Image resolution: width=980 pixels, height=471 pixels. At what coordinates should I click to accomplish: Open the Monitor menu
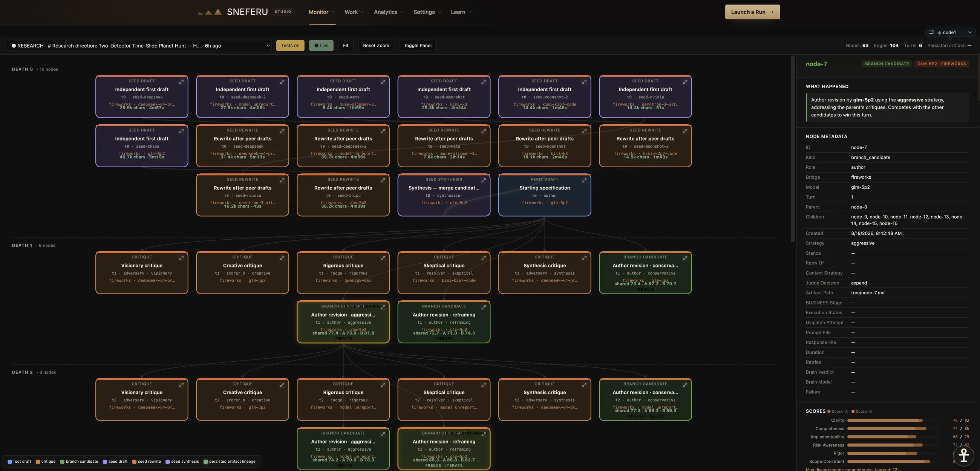[x=322, y=12]
